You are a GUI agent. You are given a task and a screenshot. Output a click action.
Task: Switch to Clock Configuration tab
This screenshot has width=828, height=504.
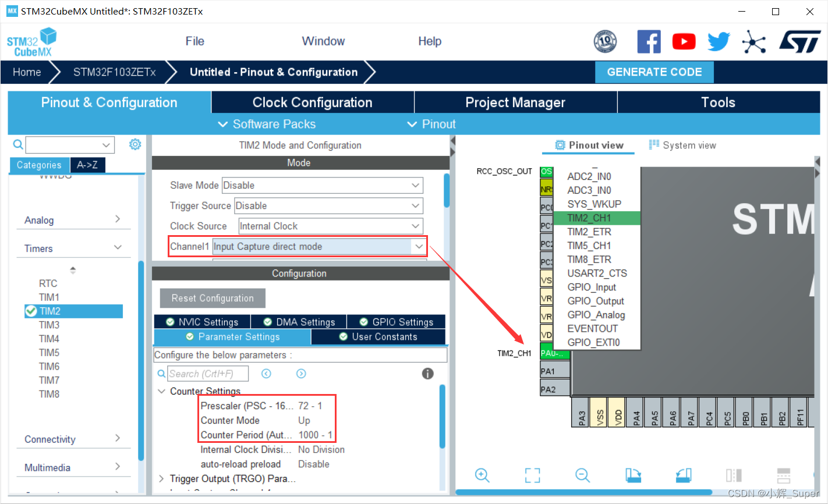point(313,102)
